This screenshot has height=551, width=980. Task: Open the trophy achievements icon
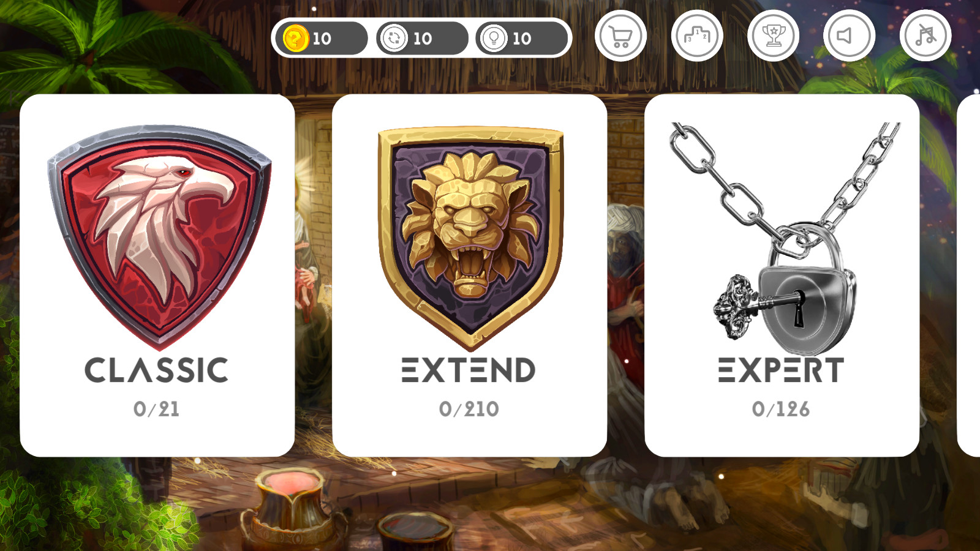tap(773, 36)
